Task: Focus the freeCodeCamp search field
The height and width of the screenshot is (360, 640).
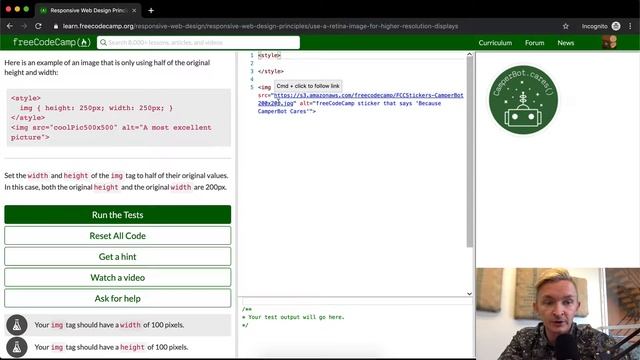Action: [x=198, y=42]
